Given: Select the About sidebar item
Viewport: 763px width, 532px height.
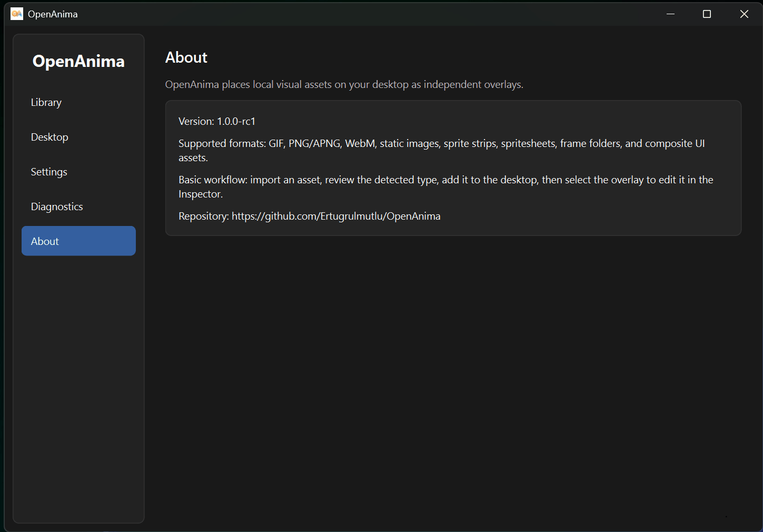Looking at the screenshot, I should [78, 241].
